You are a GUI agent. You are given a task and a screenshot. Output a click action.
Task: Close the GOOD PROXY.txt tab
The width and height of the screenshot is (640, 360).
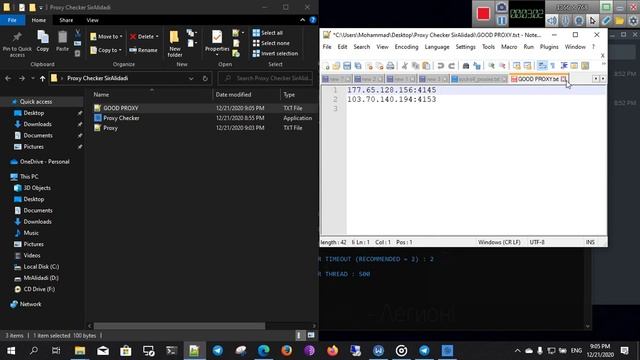564,79
